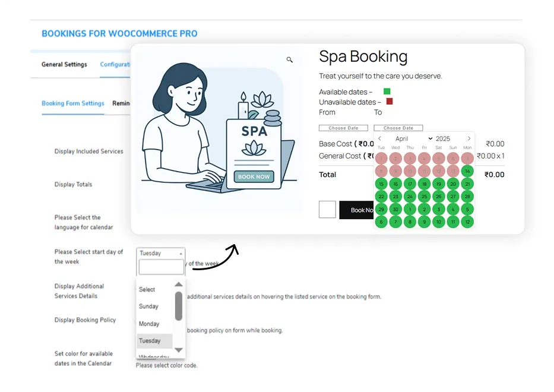The height and width of the screenshot is (392, 554).
Task: Pick April 27 in calendar
Action: point(453,197)
